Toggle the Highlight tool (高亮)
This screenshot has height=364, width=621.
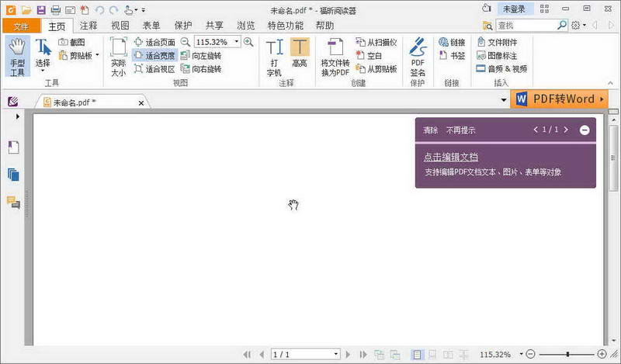300,53
